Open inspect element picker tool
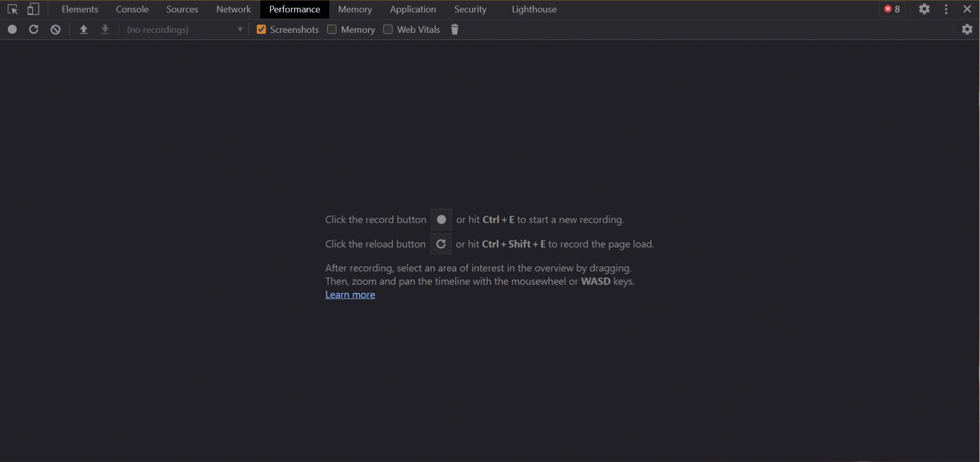 tap(13, 9)
